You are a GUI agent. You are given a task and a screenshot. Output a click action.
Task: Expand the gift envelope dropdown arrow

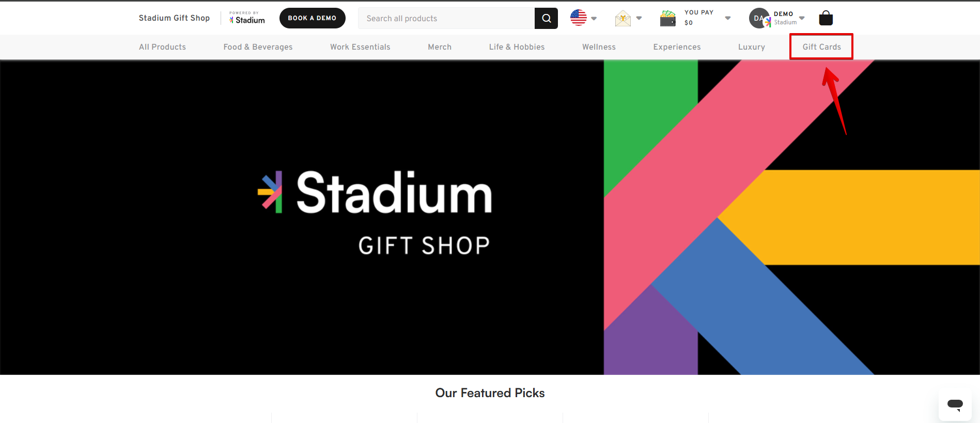pyautogui.click(x=639, y=18)
